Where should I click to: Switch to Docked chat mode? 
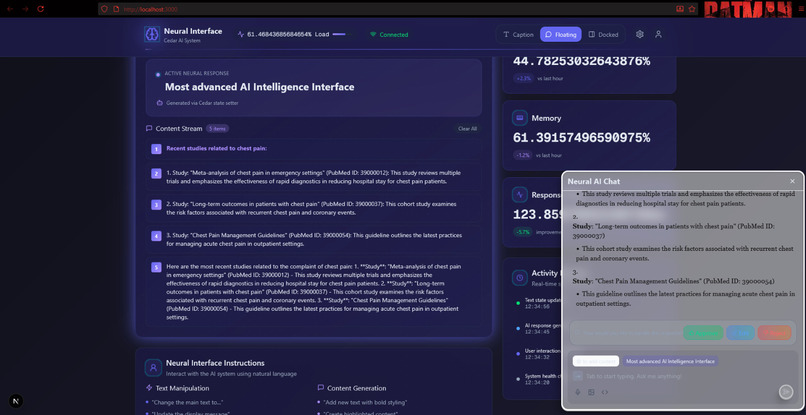click(603, 34)
